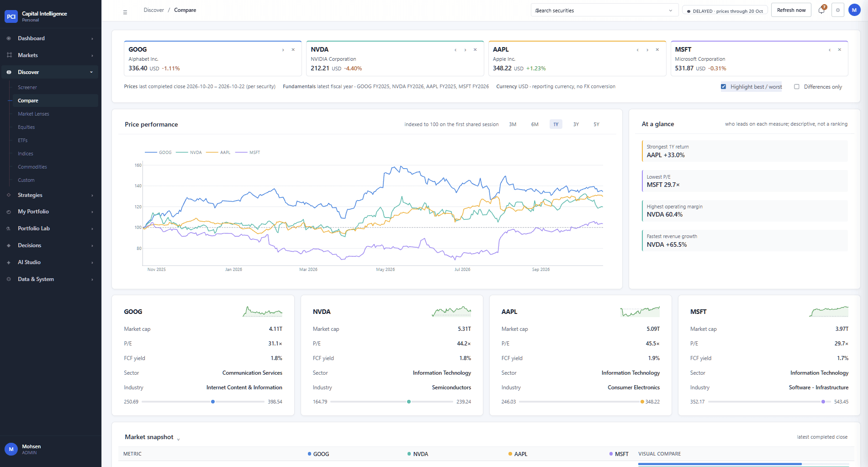Move GOOG card to the right
868x467 pixels.
(x=283, y=50)
